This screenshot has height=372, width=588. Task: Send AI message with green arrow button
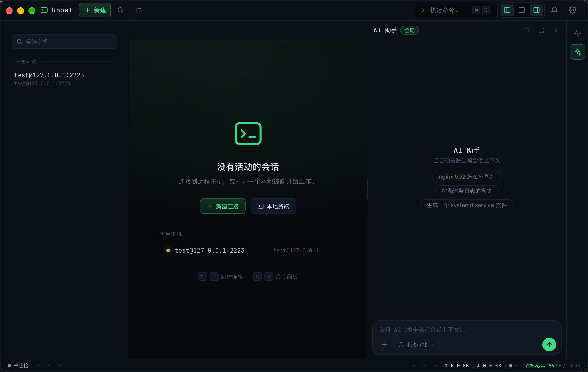click(x=549, y=345)
